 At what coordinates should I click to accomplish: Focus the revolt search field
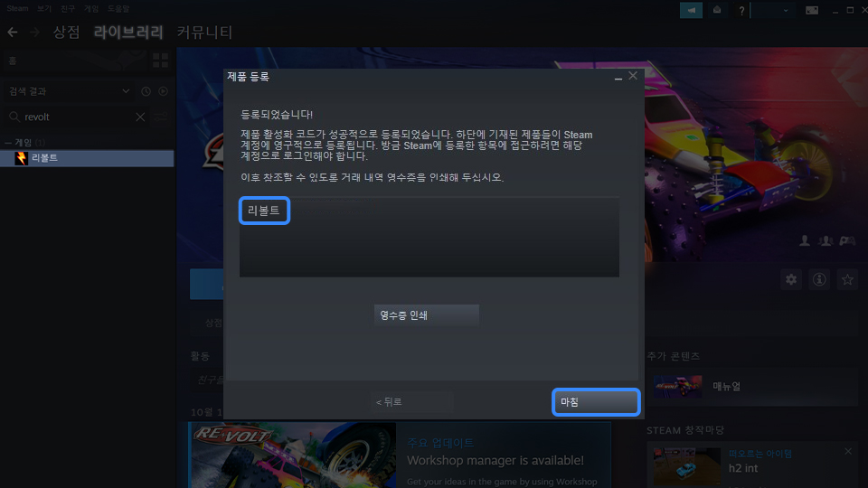click(78, 117)
